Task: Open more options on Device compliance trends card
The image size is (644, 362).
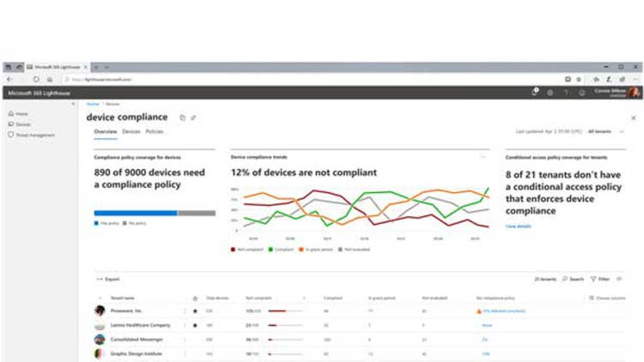Action: 483,158
